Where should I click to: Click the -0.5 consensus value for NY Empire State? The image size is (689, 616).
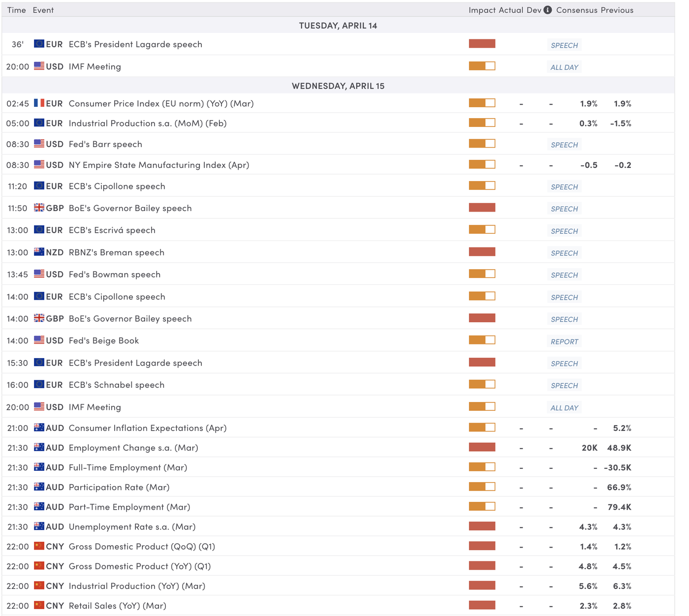pyautogui.click(x=589, y=165)
